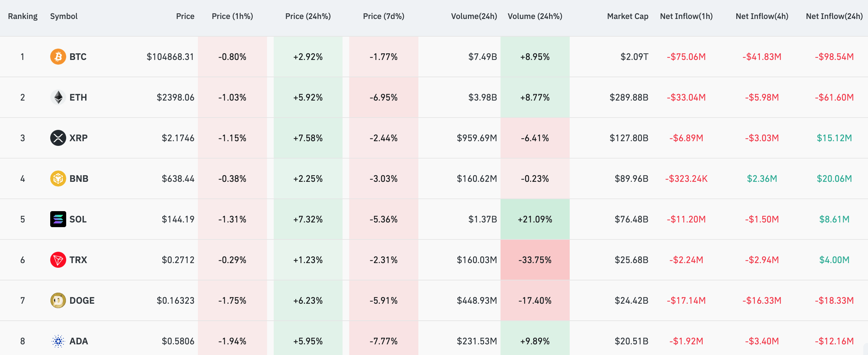Select BNB price $638.44
This screenshot has width=868, height=355.
(178, 178)
